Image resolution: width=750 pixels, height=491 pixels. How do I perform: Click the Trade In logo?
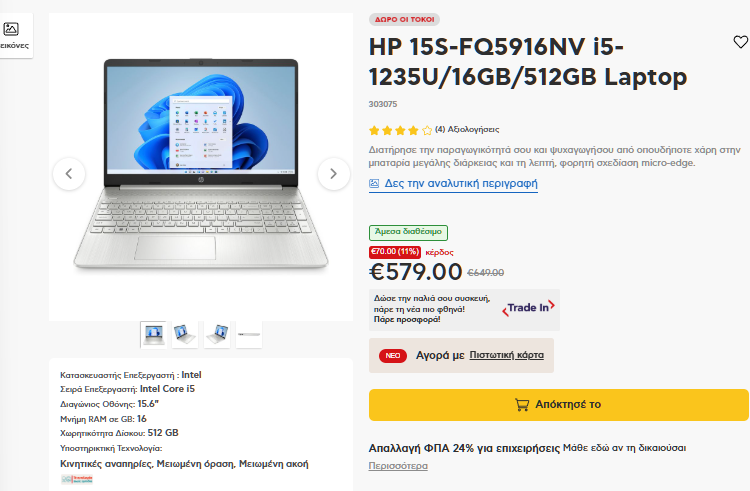[x=529, y=307]
